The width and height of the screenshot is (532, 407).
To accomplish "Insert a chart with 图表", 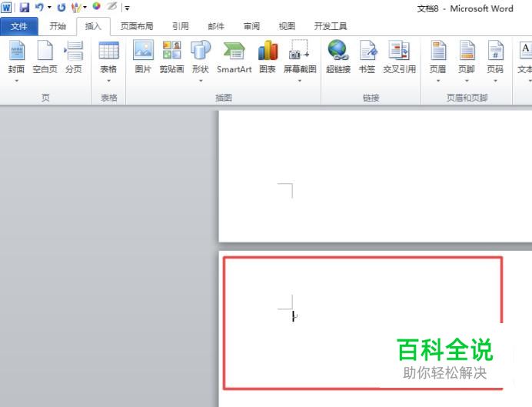I will [268, 57].
